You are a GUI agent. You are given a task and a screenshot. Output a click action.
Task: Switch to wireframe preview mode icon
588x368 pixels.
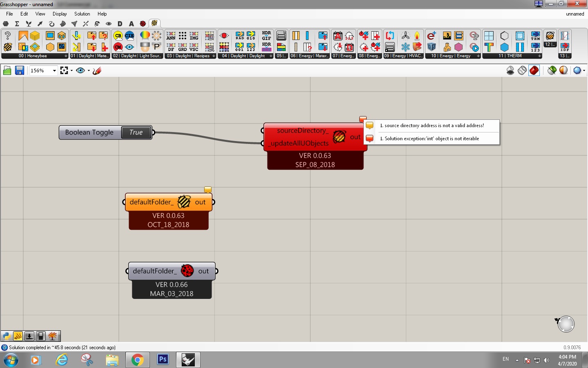tap(522, 70)
